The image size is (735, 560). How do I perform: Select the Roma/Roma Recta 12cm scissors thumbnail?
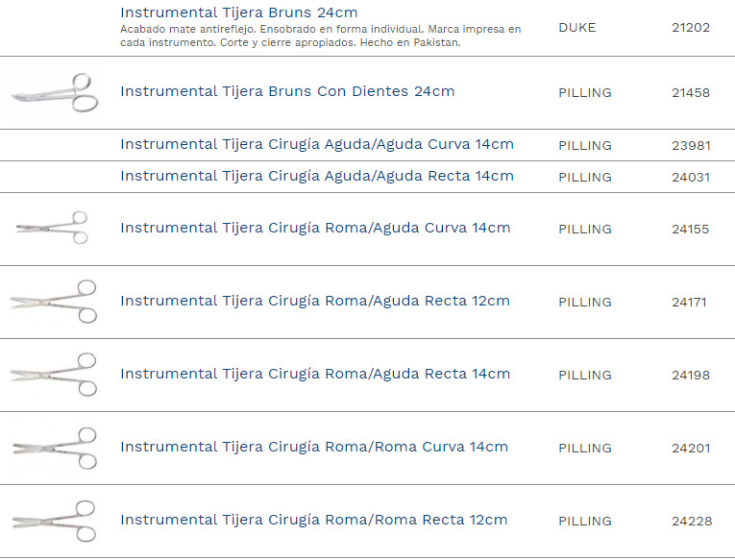click(x=54, y=521)
